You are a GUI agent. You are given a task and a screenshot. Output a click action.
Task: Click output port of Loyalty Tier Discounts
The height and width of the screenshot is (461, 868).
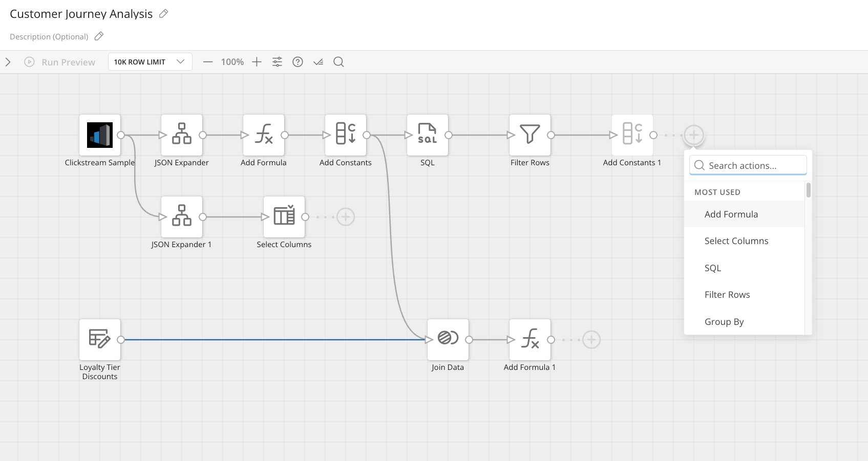[121, 340]
